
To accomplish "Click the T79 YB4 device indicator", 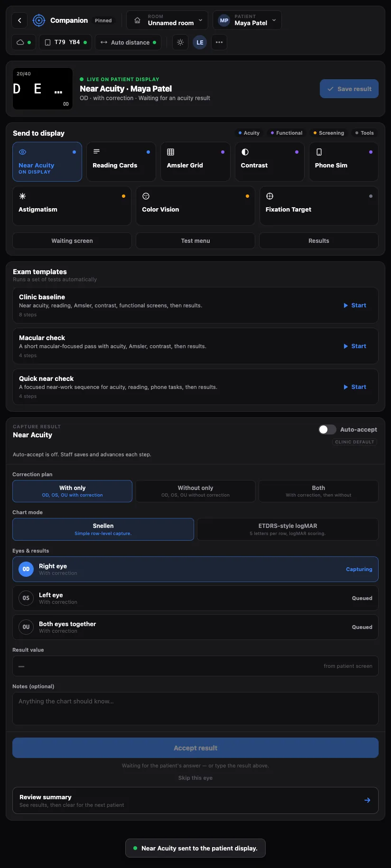I will click(x=66, y=42).
